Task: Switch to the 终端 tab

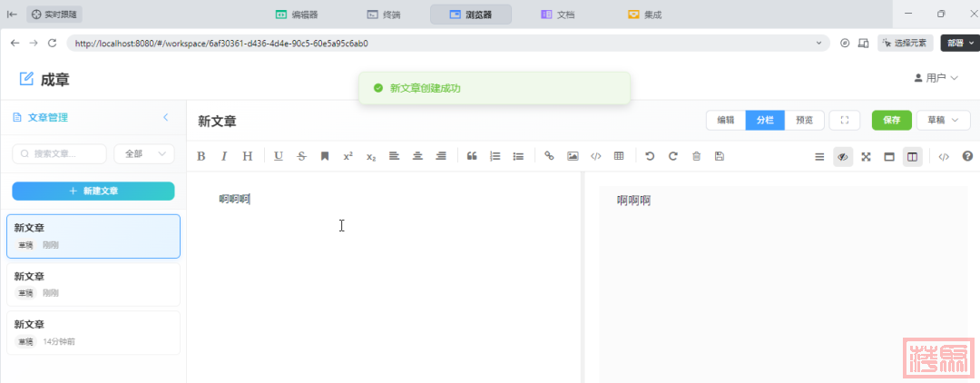Action: coord(386,15)
